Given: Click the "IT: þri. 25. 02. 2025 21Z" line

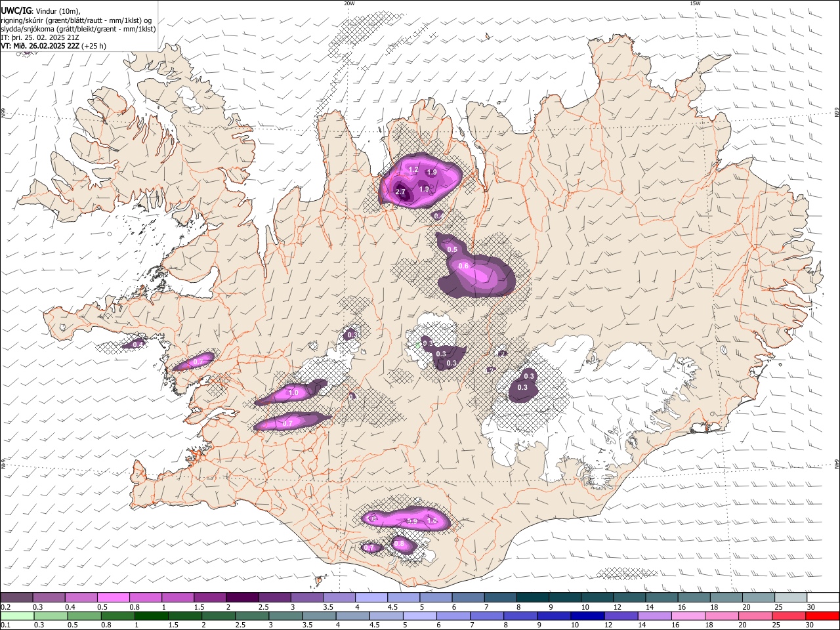Looking at the screenshot, I should tap(41, 37).
